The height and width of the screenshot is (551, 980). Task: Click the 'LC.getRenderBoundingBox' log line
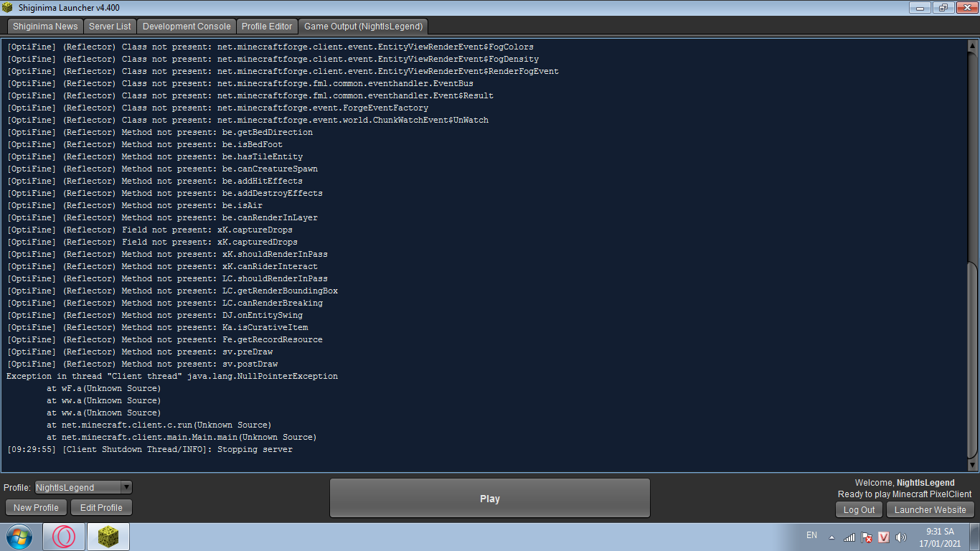click(172, 291)
